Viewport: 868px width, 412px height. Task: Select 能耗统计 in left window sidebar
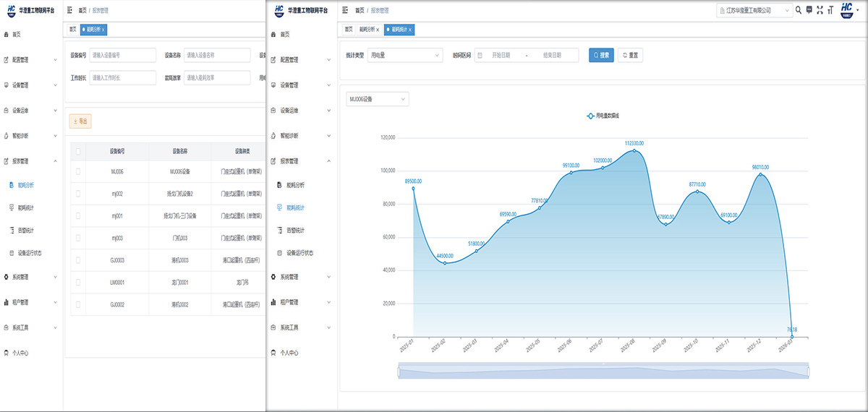(26, 207)
